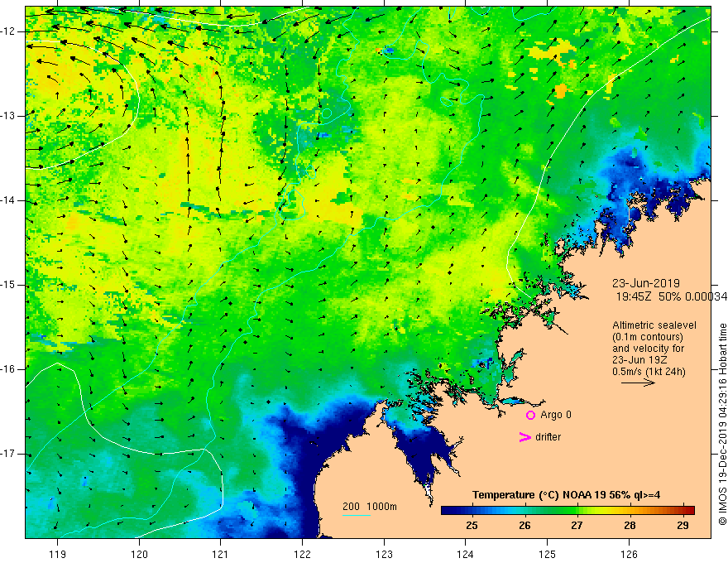
Task: Click 'and velocity for' legend line
Action: pyautogui.click(x=648, y=349)
